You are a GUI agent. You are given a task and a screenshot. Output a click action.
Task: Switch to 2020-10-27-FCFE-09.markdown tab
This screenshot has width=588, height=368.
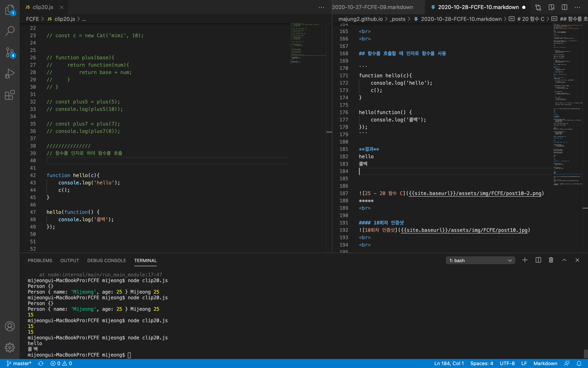click(x=372, y=7)
